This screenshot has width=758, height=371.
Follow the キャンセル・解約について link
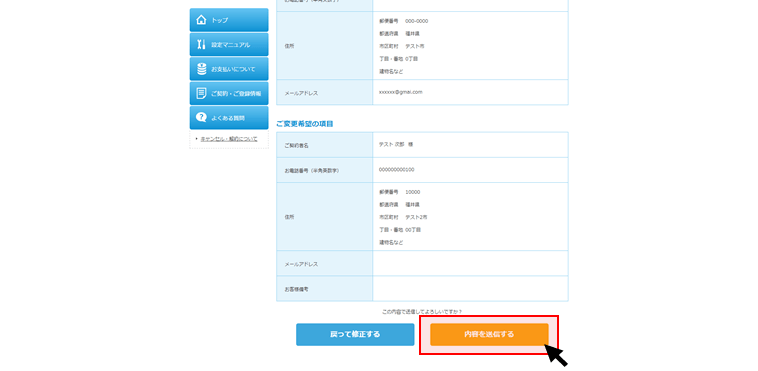click(x=229, y=139)
